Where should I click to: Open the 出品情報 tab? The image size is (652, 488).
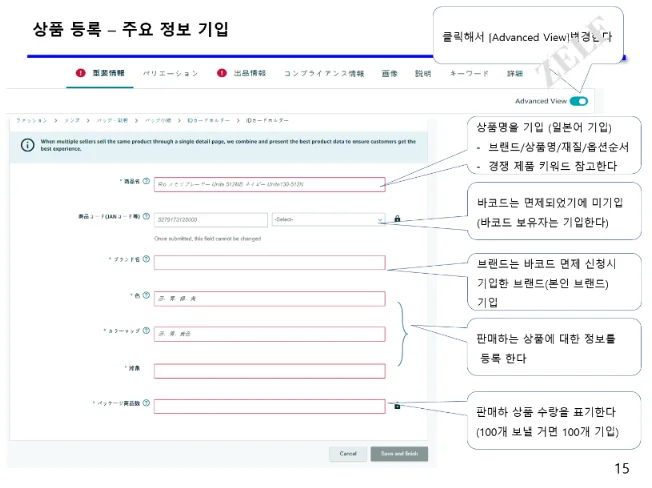tap(249, 73)
